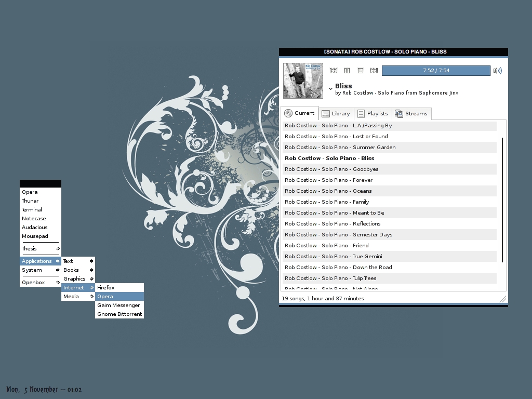
Task: Click the Sonata window title bar
Action: click(x=393, y=51)
